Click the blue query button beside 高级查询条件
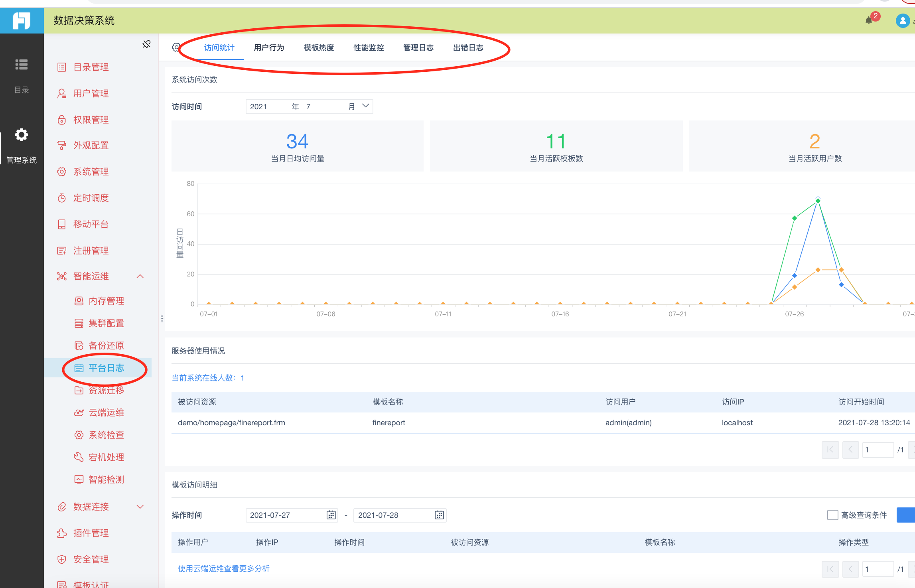 pos(906,515)
